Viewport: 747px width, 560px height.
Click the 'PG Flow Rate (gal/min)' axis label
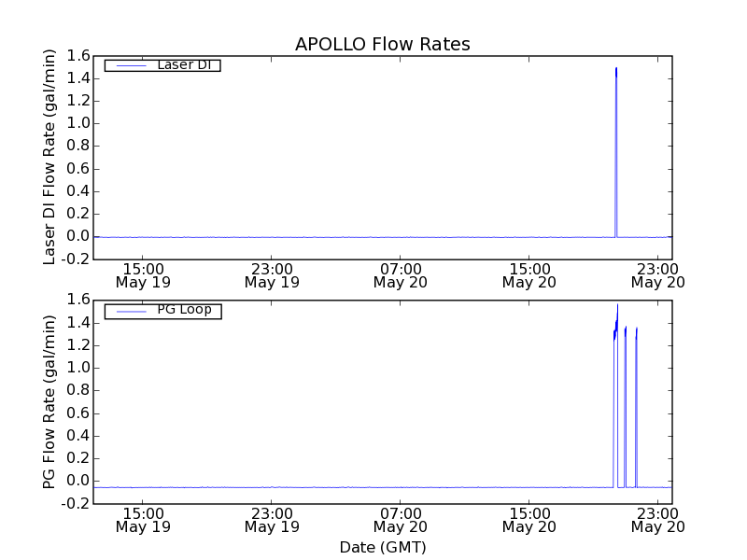(49, 402)
